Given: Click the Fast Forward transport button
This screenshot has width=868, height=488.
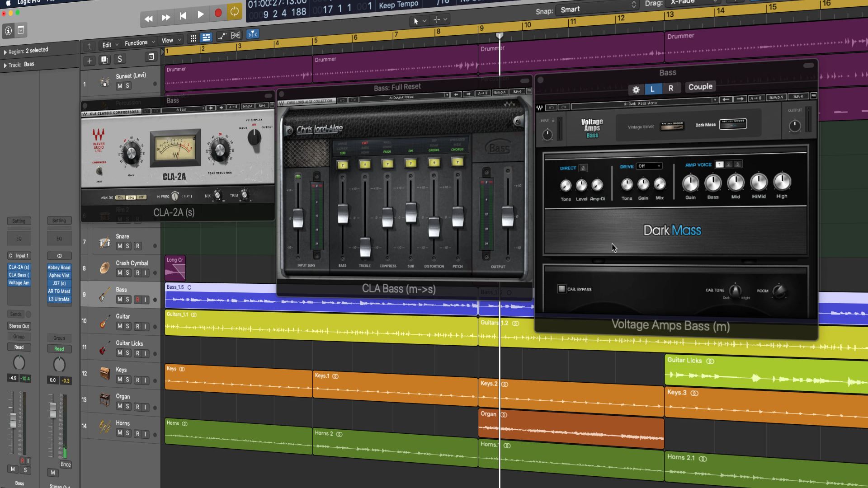Looking at the screenshot, I should click(x=166, y=18).
